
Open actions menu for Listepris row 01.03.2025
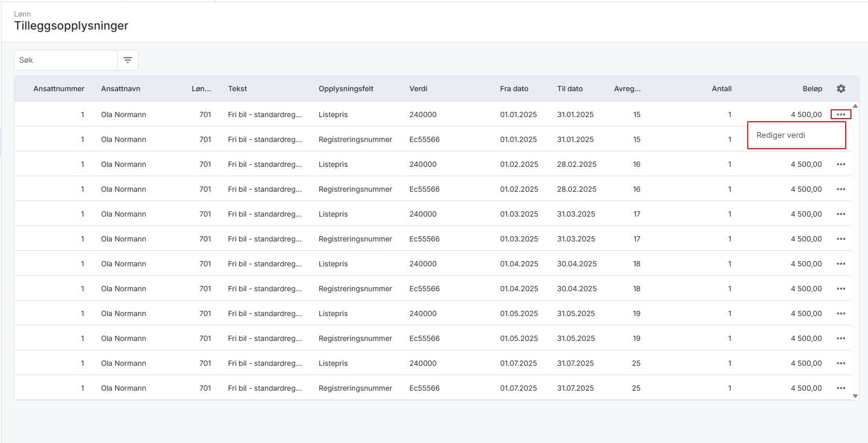(841, 214)
